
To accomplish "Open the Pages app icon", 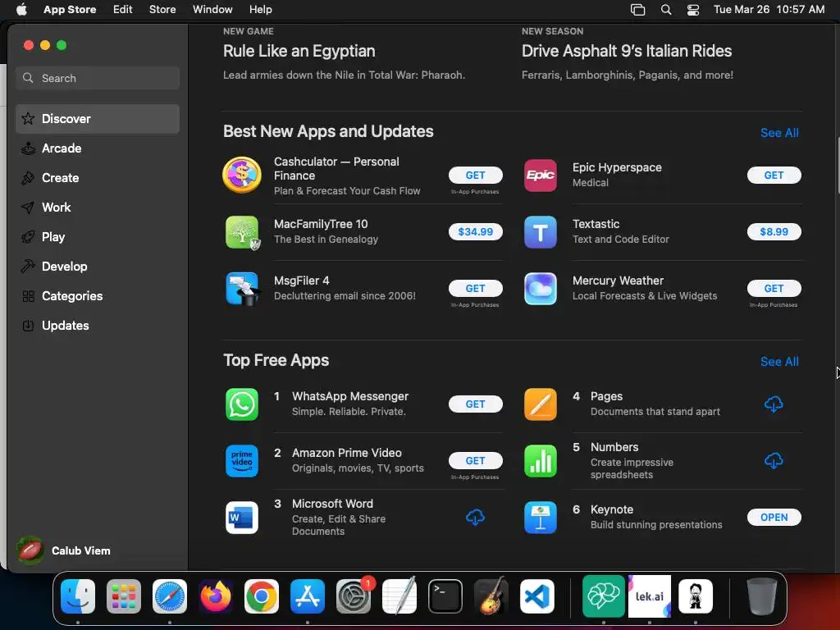I will point(540,404).
